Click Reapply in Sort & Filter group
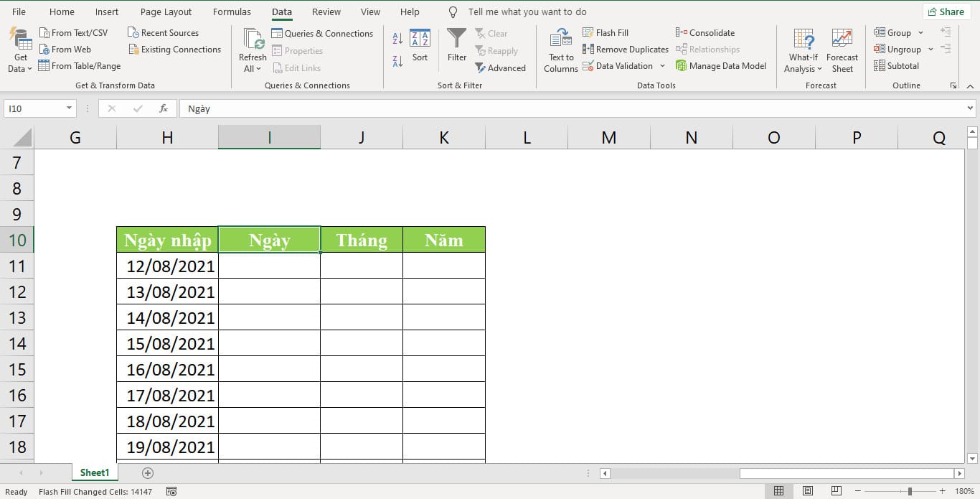Viewport: 980px width, 499px height. click(498, 50)
